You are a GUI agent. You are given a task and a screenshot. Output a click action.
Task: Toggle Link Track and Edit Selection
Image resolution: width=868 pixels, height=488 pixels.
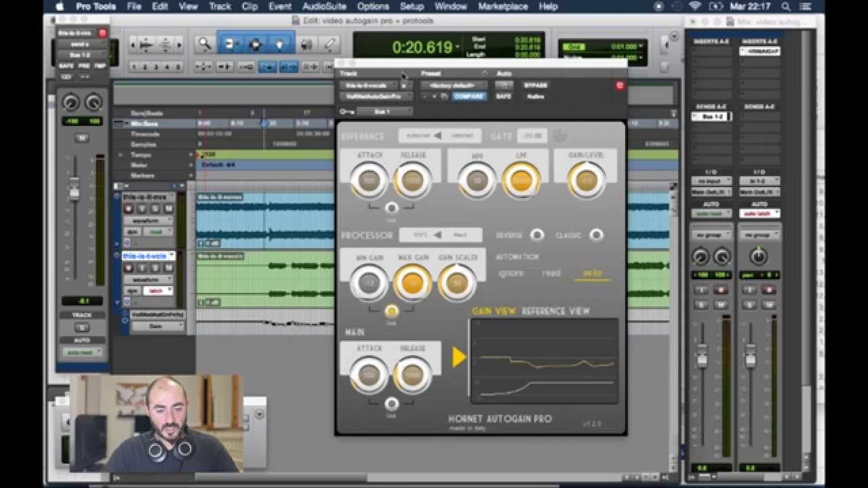click(x=289, y=66)
